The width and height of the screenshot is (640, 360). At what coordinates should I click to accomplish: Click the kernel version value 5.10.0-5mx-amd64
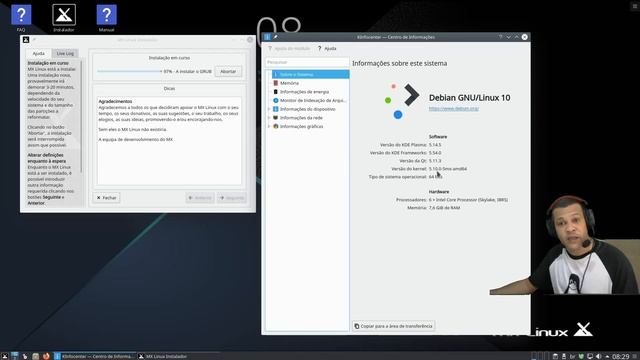pyautogui.click(x=448, y=169)
